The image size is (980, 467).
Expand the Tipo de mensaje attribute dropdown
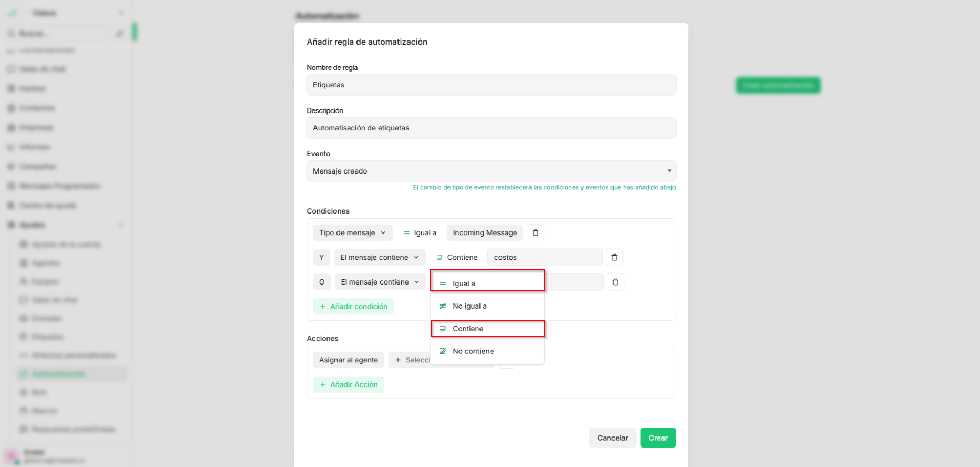pos(352,232)
